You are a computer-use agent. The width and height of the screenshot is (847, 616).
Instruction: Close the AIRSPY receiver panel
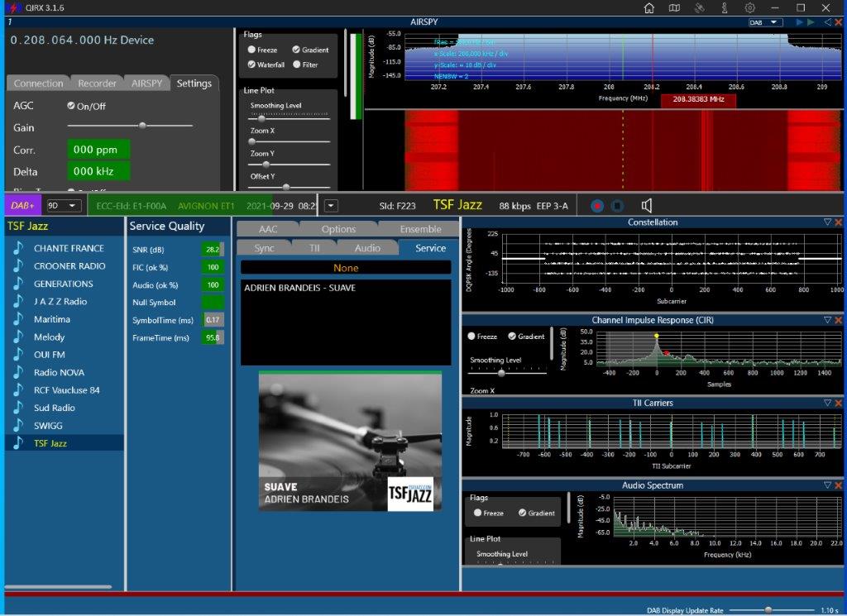click(x=839, y=22)
